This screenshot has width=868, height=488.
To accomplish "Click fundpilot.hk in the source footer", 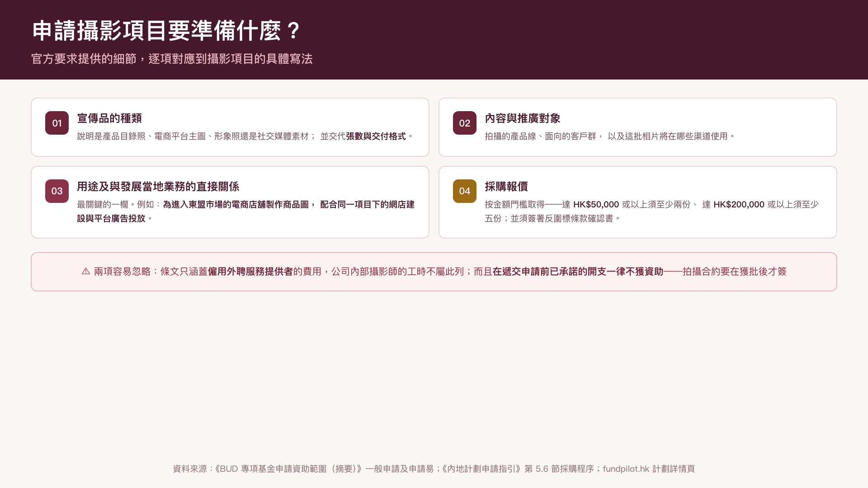I will click(x=626, y=469).
